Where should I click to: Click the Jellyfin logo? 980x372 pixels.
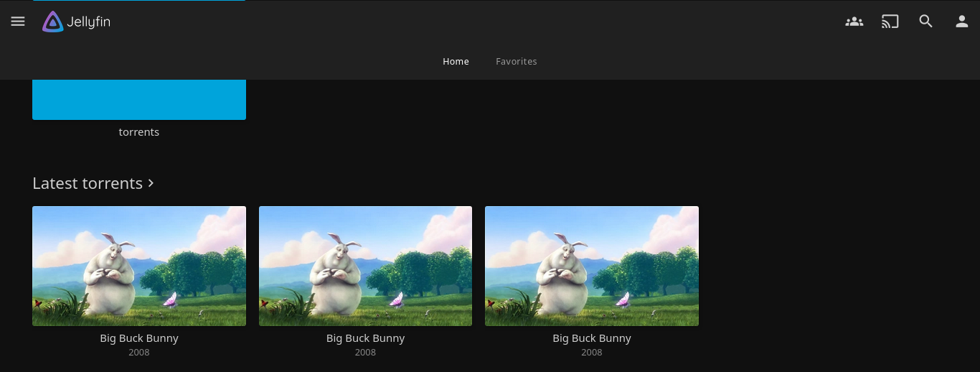pyautogui.click(x=76, y=22)
